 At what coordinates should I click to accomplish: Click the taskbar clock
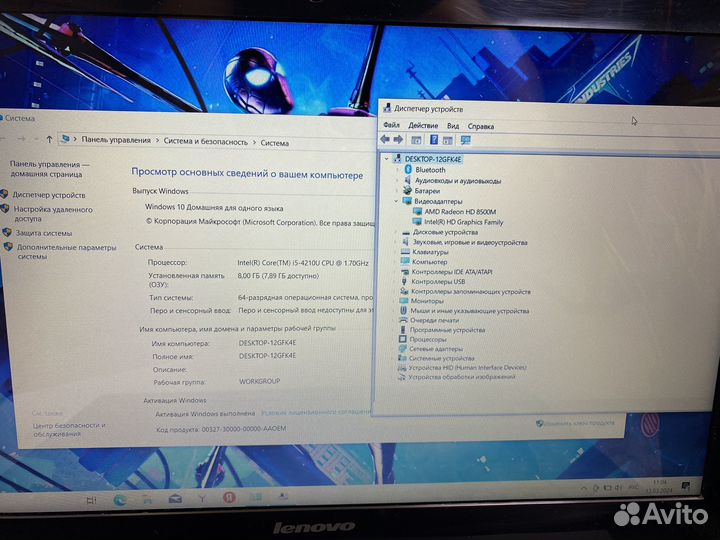pos(659,487)
